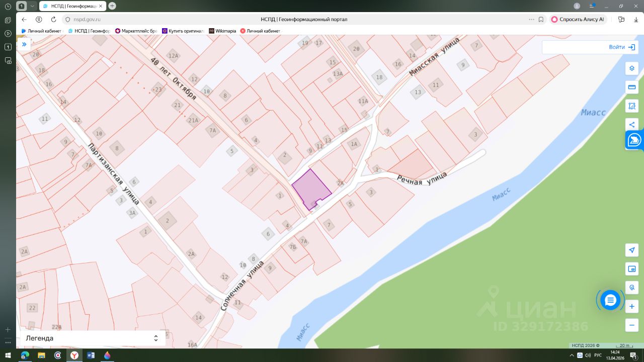Center map on my location
The width and height of the screenshot is (644, 362).
coord(632,250)
